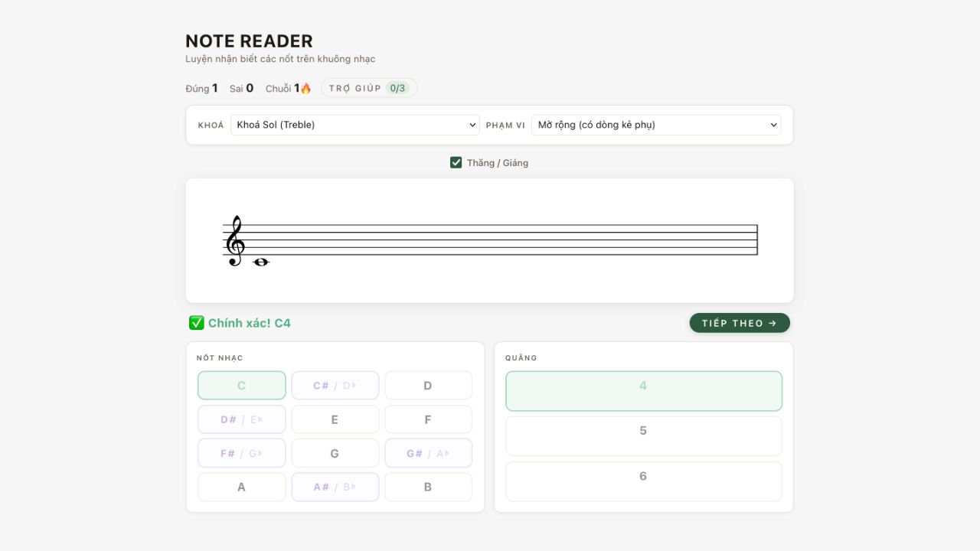The image size is (980, 551).
Task: Select the G# / A♭ note button
Action: tap(428, 453)
